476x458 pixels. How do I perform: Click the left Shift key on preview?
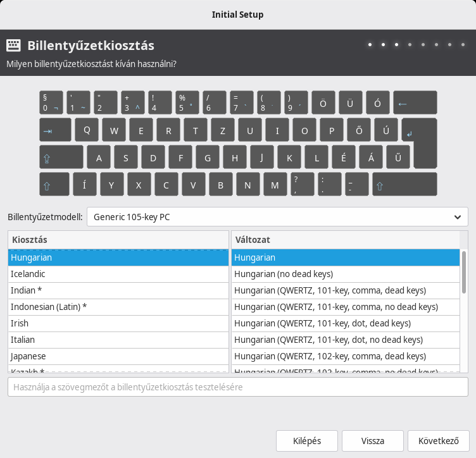pyautogui.click(x=54, y=185)
